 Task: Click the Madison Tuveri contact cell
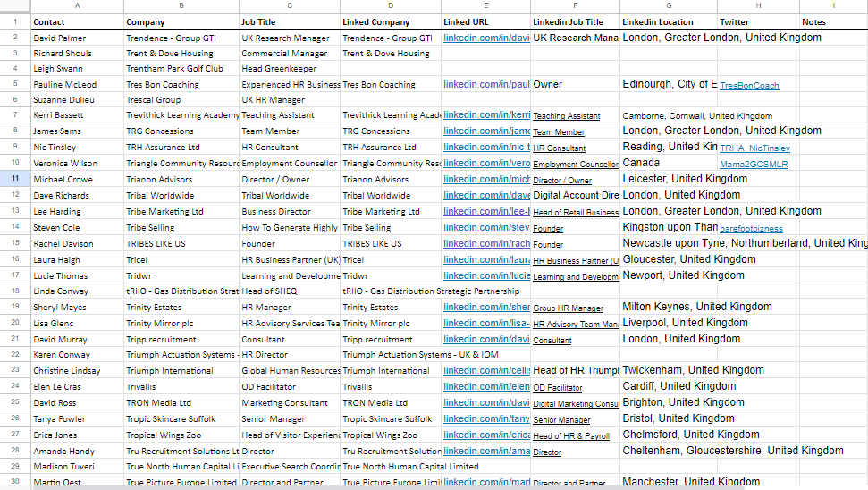77,467
